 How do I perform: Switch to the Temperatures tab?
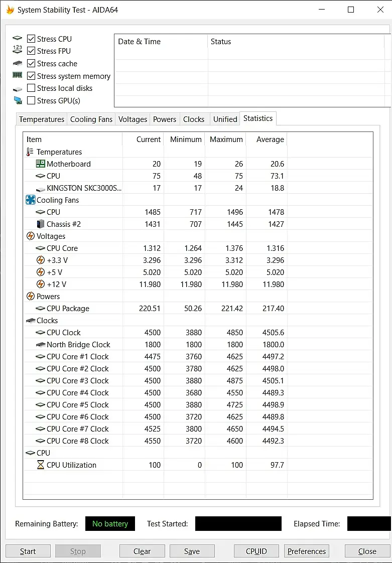click(x=41, y=119)
